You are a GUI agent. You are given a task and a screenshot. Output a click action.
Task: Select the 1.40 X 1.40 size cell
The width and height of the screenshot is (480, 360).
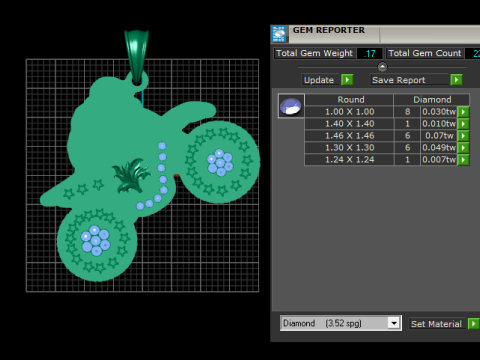(x=349, y=124)
